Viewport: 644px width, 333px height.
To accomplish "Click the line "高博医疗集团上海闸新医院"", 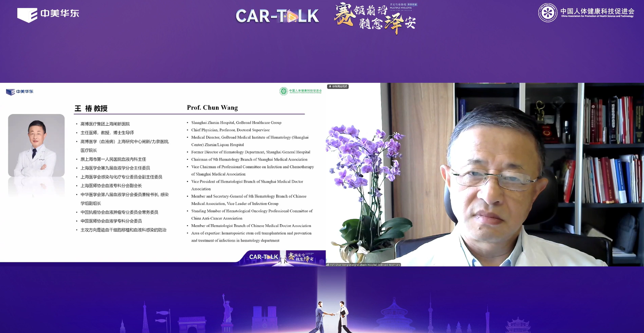I will point(105,124).
